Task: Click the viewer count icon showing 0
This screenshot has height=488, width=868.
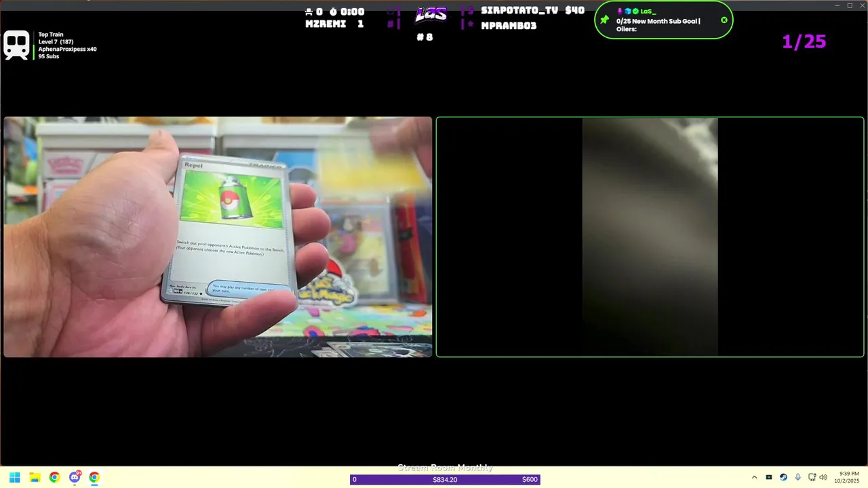Action: [309, 12]
